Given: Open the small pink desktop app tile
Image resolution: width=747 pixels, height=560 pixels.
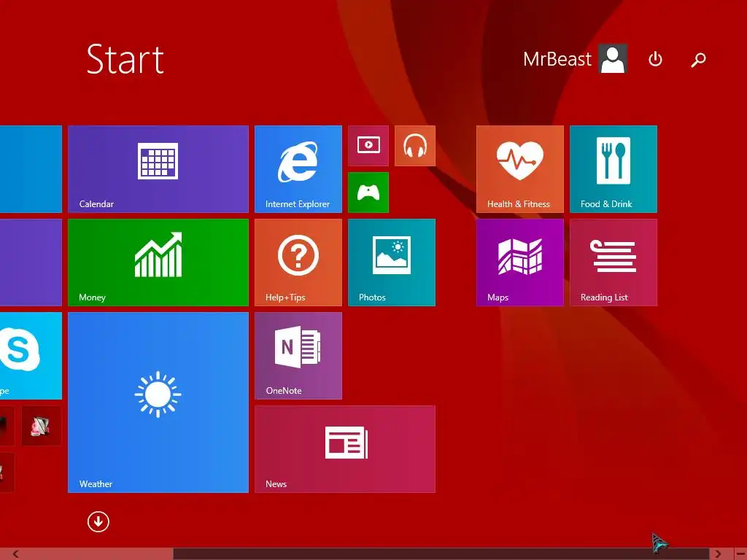Looking at the screenshot, I should pos(41,426).
